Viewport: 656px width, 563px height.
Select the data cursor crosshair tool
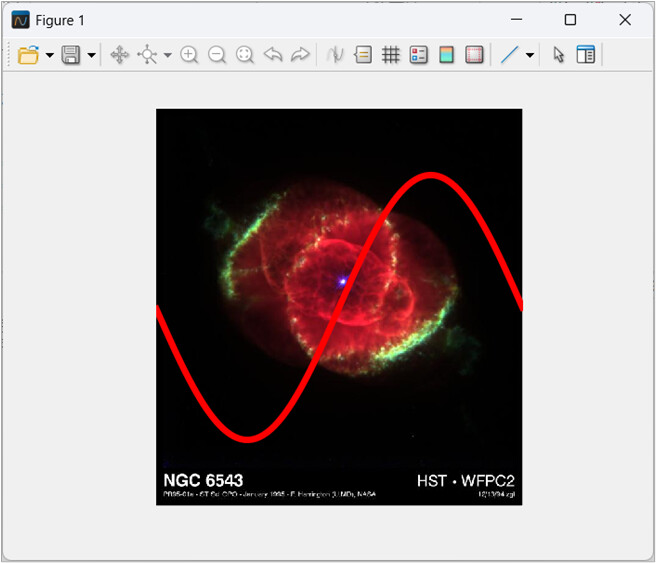coord(147,55)
